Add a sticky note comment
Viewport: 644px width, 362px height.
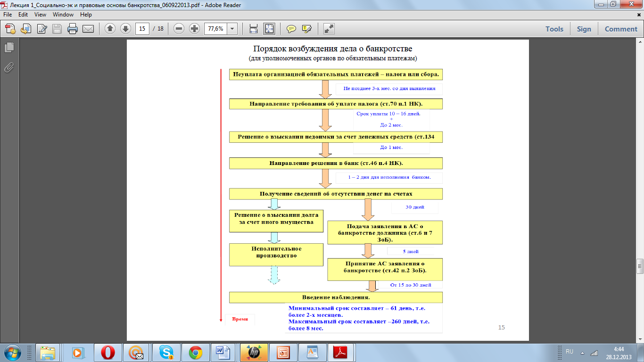[x=291, y=29]
